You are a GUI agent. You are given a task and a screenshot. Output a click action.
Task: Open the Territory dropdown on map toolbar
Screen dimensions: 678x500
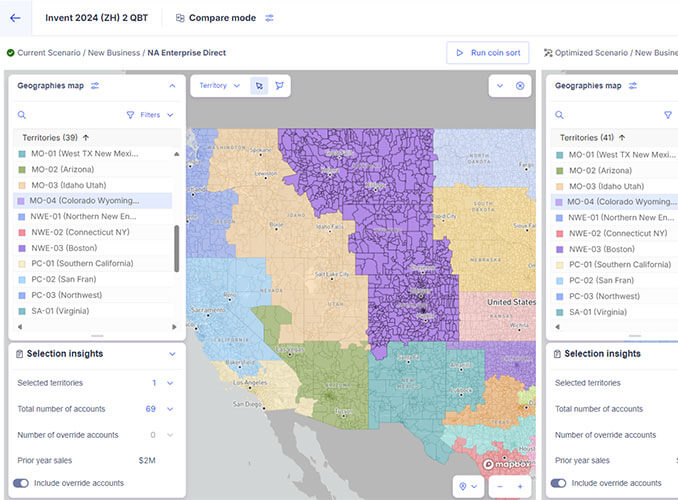[x=219, y=86]
